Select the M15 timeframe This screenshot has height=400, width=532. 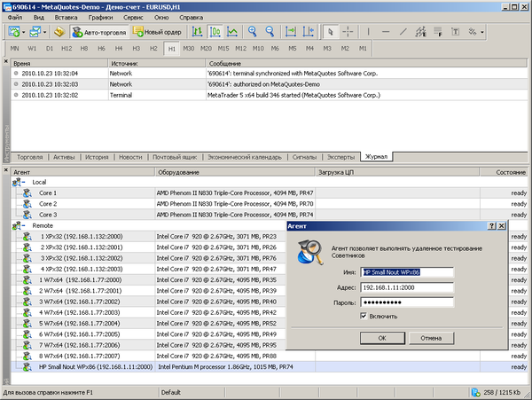click(223, 48)
